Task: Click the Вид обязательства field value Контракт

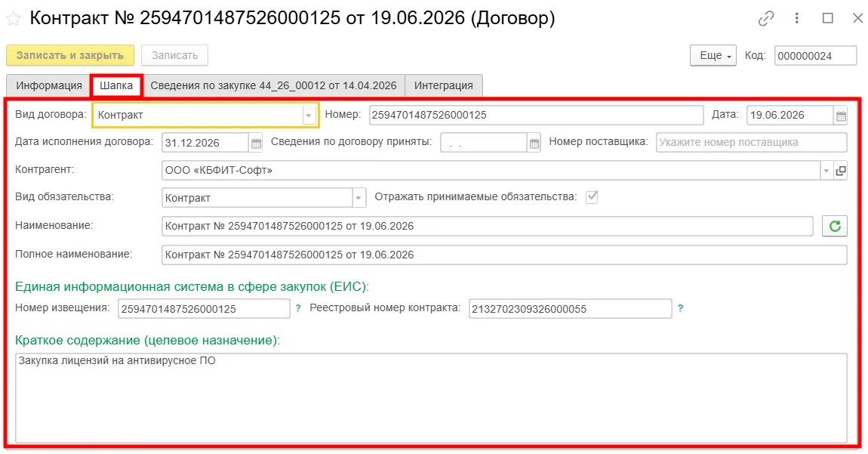Action: 257,198
